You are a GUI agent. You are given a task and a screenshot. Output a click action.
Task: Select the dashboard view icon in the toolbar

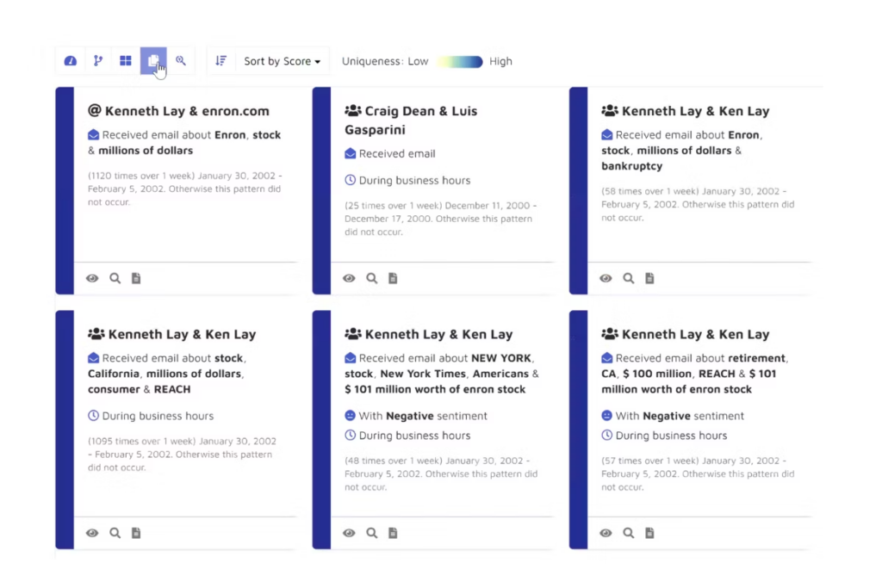[70, 60]
